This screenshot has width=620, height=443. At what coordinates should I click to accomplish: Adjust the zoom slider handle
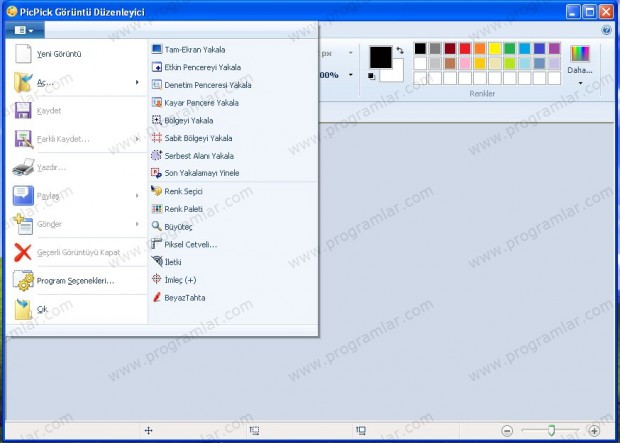coord(551,430)
